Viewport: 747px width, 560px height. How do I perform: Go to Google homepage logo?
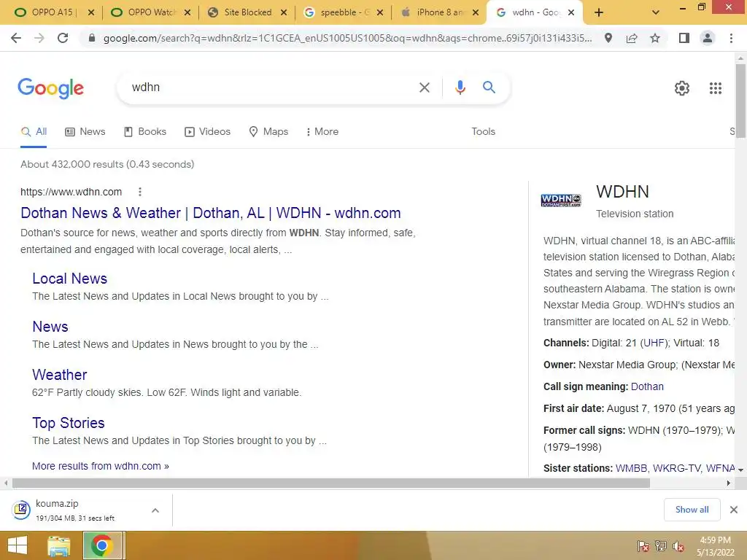(51, 88)
